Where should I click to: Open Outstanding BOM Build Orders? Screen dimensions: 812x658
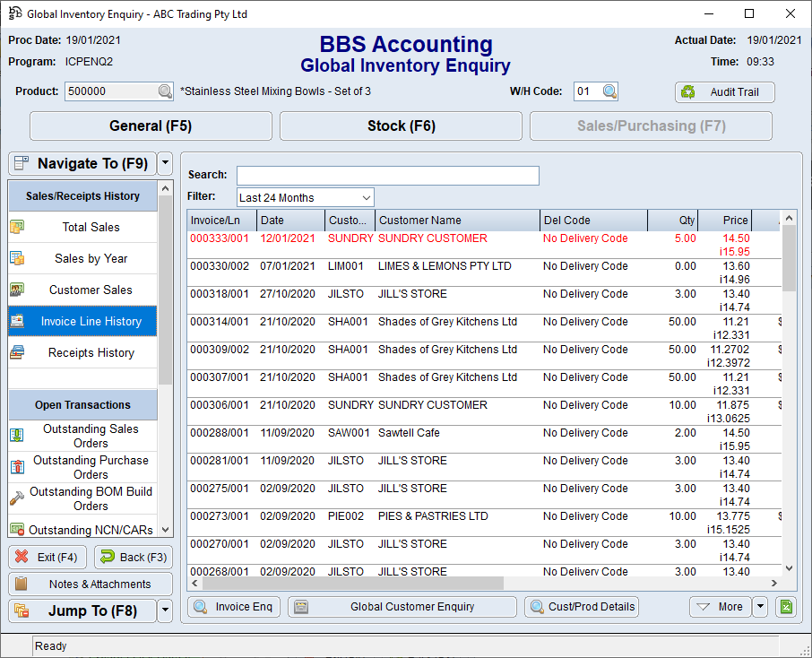click(x=91, y=498)
